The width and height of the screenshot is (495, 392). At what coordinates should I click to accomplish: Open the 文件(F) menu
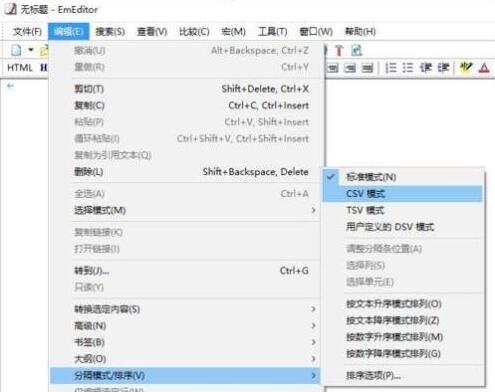(27, 32)
